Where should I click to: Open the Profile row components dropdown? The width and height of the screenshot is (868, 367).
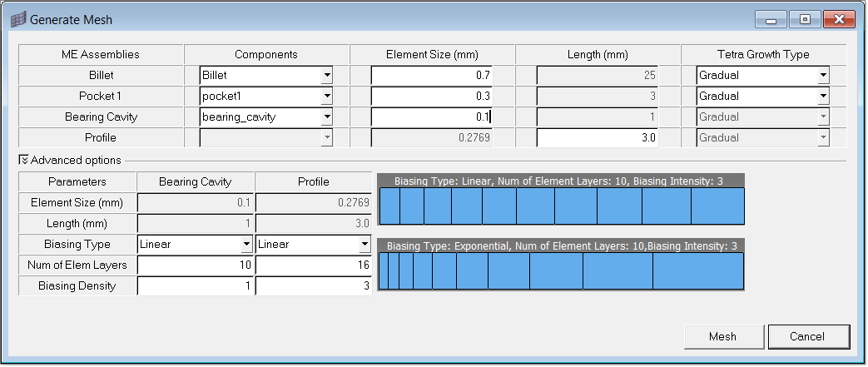326,138
